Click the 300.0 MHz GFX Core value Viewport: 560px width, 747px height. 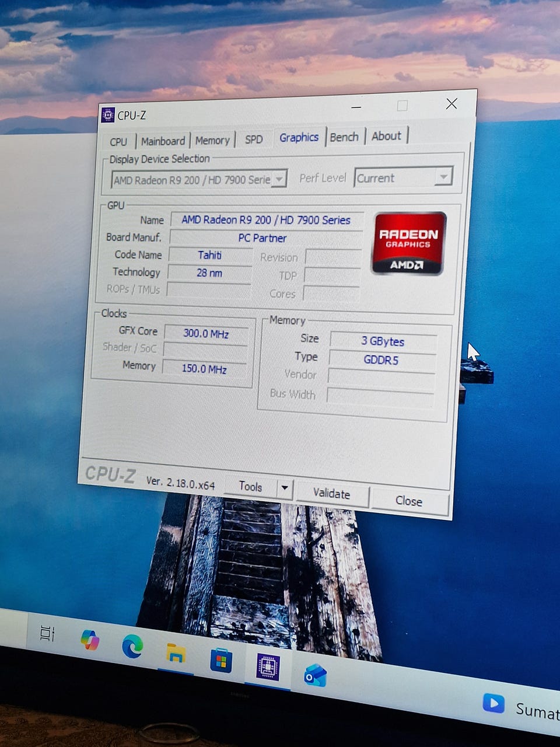206,334
